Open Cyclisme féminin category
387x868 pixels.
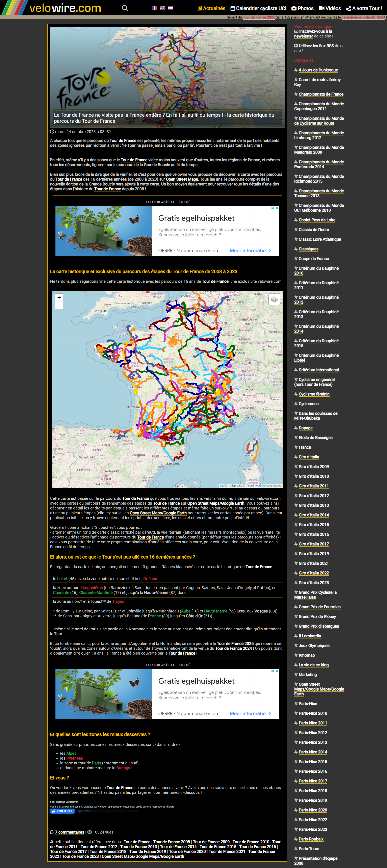pos(314,394)
